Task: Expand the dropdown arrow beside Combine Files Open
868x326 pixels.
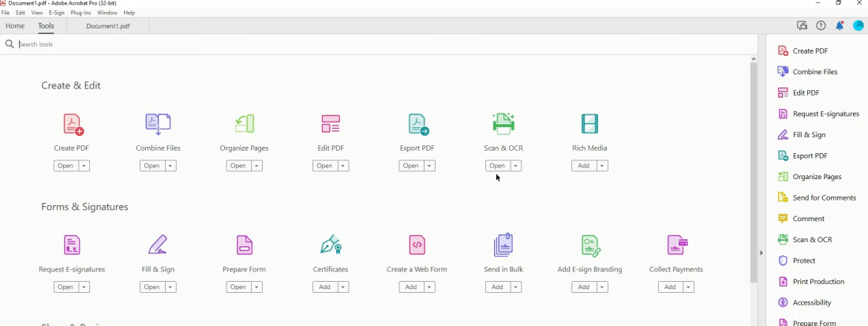Action: click(170, 166)
